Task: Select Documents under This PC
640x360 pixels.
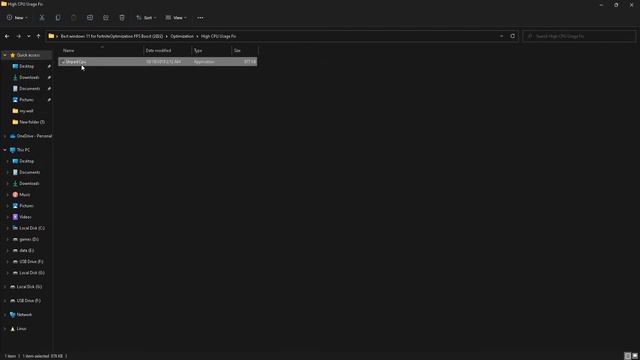Action: pyautogui.click(x=30, y=172)
